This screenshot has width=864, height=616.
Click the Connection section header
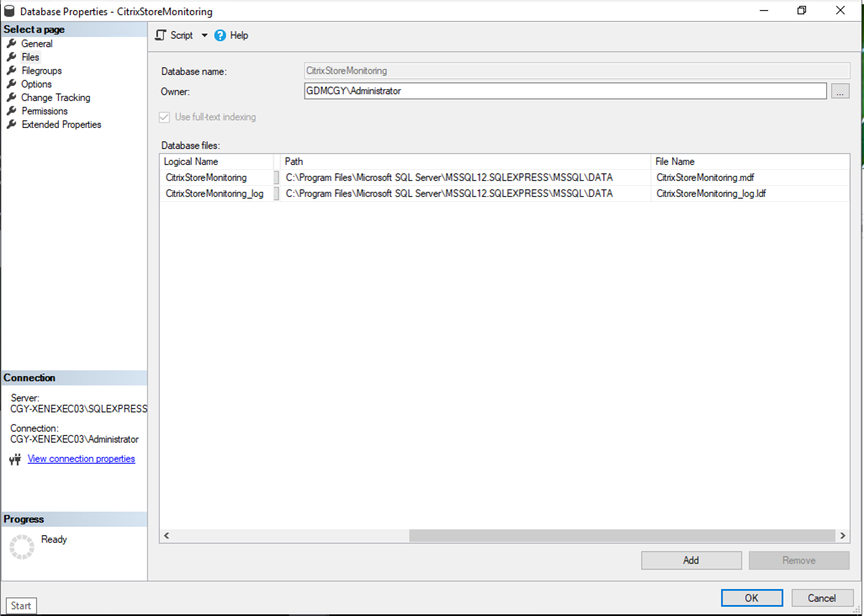(74, 377)
